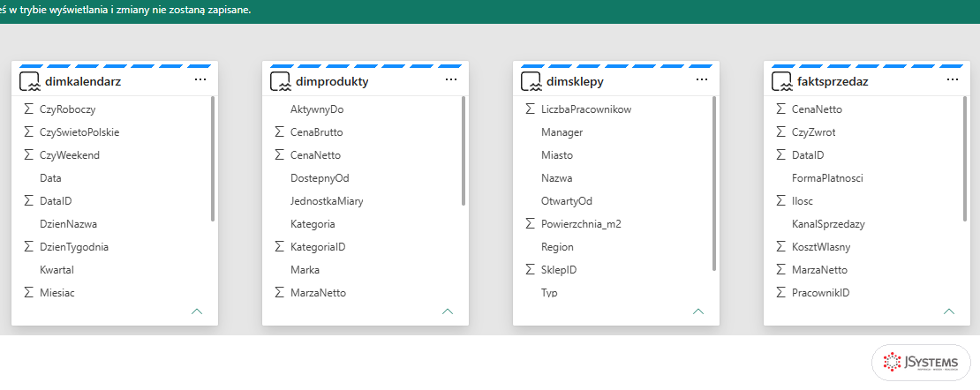The height and width of the screenshot is (390, 980).
Task: Collapse the dimsklepy table card
Action: [698, 311]
